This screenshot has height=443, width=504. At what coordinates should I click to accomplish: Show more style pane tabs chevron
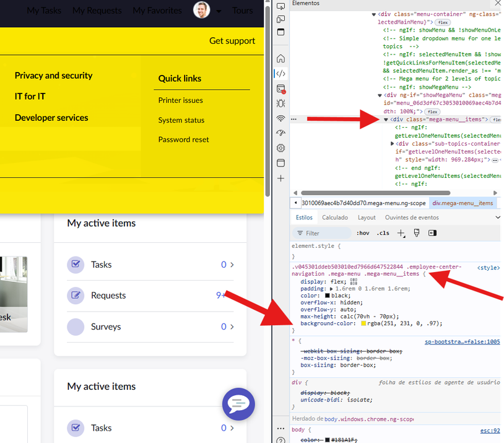(498, 217)
